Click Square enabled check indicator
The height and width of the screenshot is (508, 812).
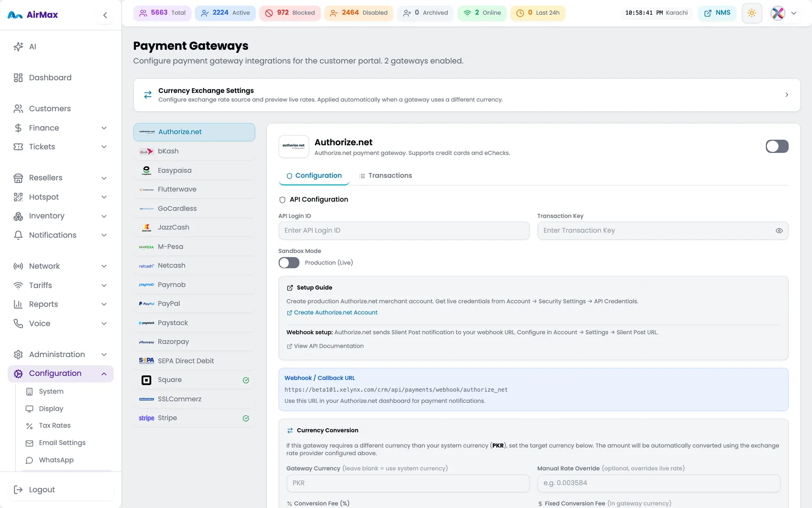pyautogui.click(x=246, y=380)
